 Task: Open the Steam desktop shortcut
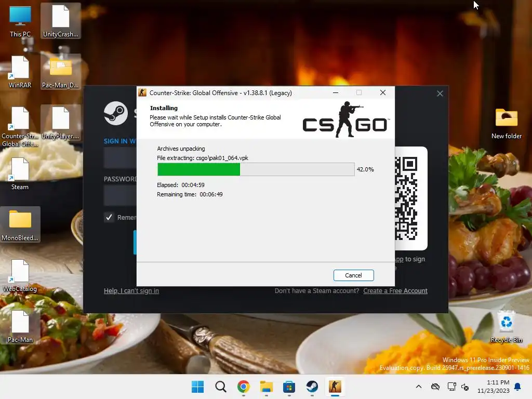pyautogui.click(x=20, y=174)
